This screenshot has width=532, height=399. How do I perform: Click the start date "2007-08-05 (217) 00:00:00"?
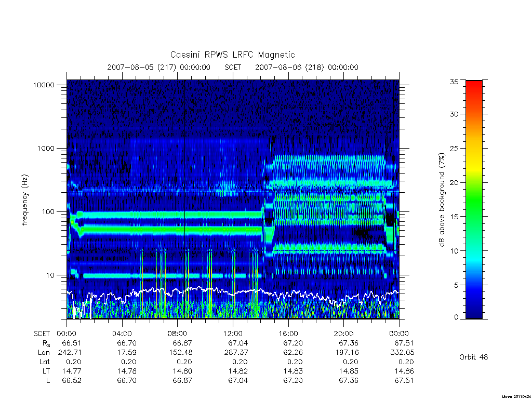pyautogui.click(x=159, y=67)
